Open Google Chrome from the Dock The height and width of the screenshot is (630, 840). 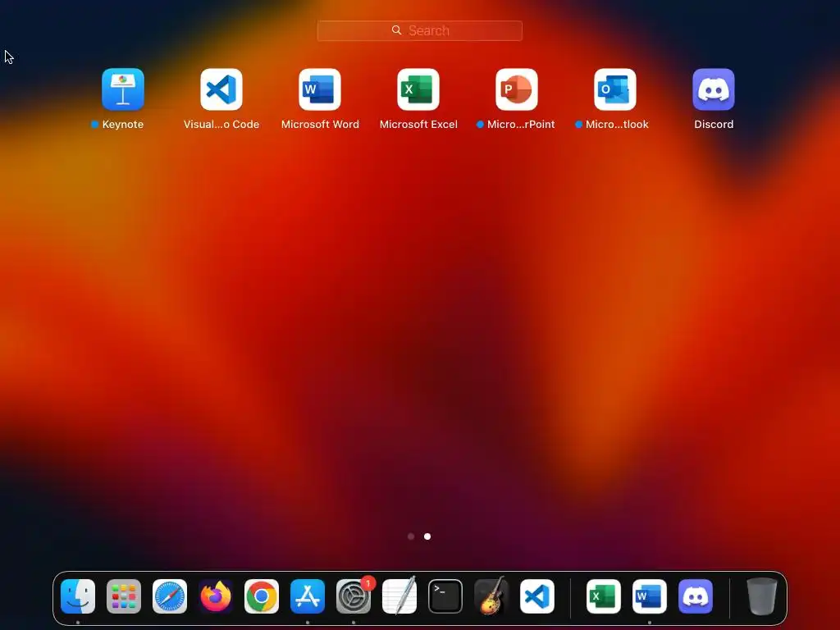262,596
